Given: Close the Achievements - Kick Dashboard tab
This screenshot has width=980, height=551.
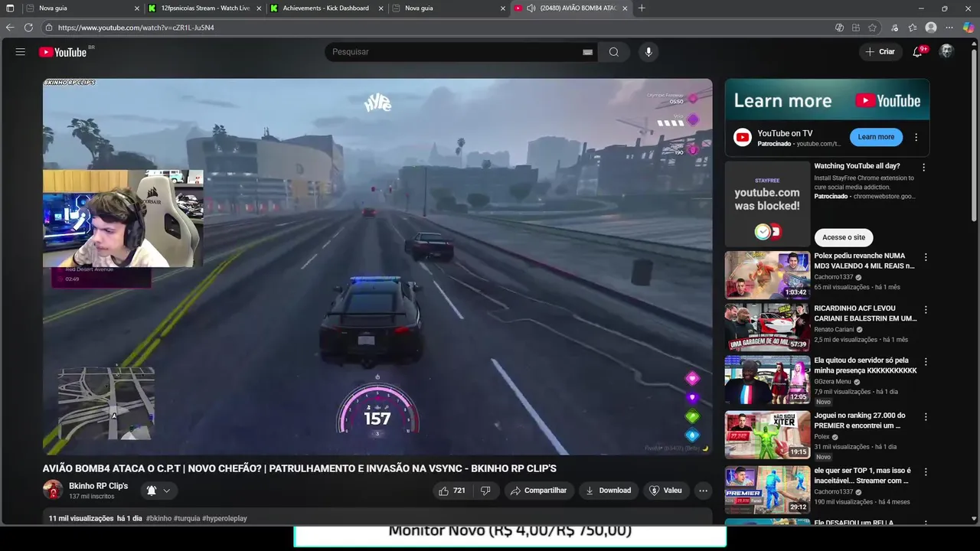Looking at the screenshot, I should [x=380, y=8].
